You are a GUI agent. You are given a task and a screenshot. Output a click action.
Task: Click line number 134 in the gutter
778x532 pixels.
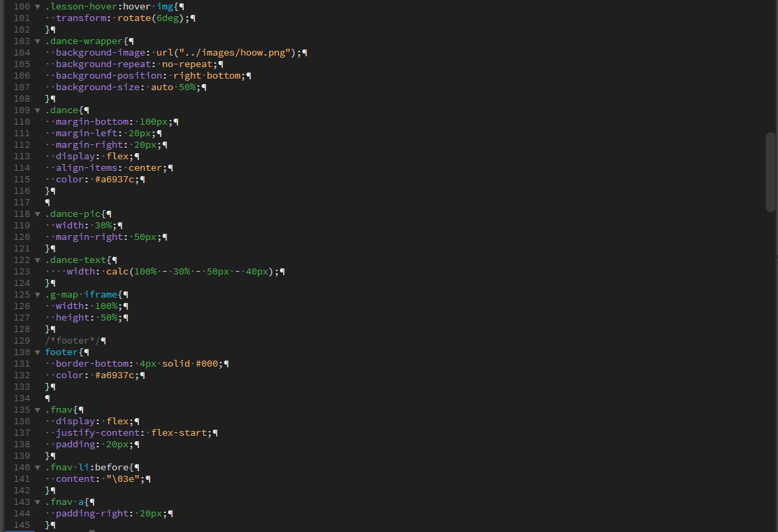click(x=22, y=398)
